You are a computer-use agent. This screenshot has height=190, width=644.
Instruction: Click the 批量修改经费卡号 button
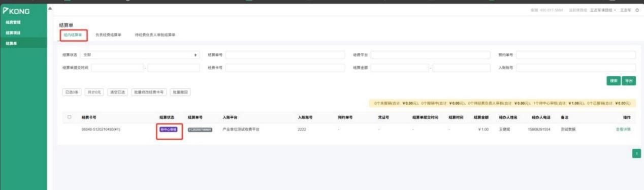(148, 92)
